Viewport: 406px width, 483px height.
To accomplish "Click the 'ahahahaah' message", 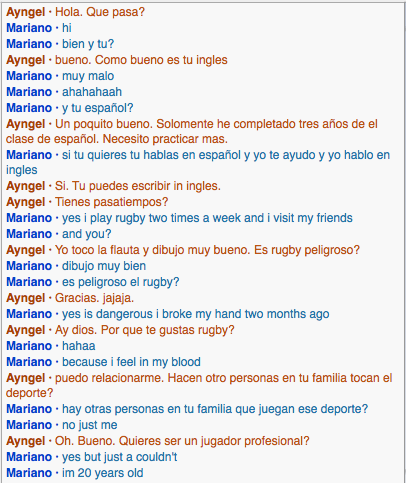I will tap(92, 92).
